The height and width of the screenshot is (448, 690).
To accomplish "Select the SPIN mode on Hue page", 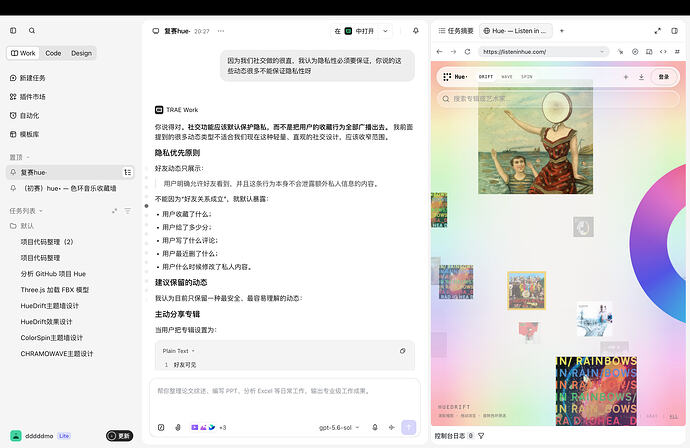I will point(527,77).
